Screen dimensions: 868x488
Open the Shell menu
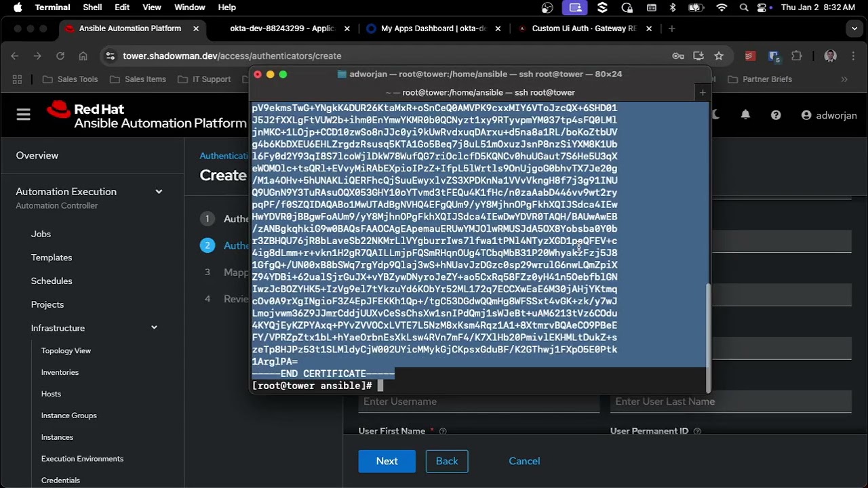[92, 7]
